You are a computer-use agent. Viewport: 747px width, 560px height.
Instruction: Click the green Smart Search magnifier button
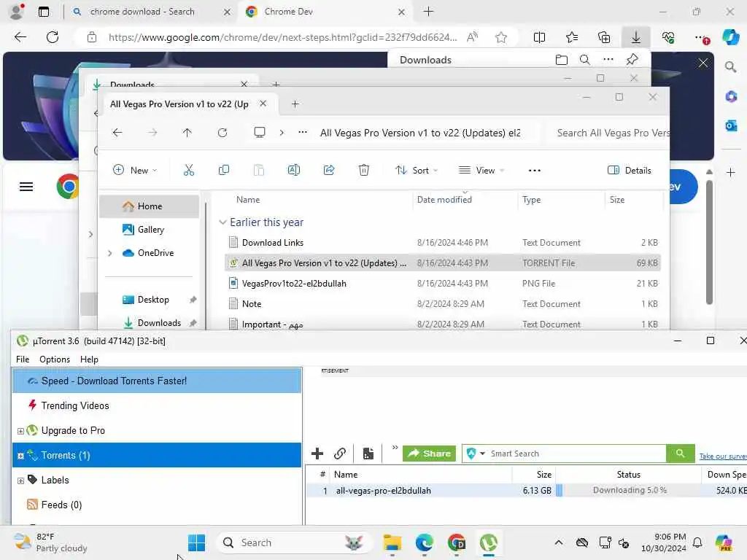pyautogui.click(x=681, y=454)
